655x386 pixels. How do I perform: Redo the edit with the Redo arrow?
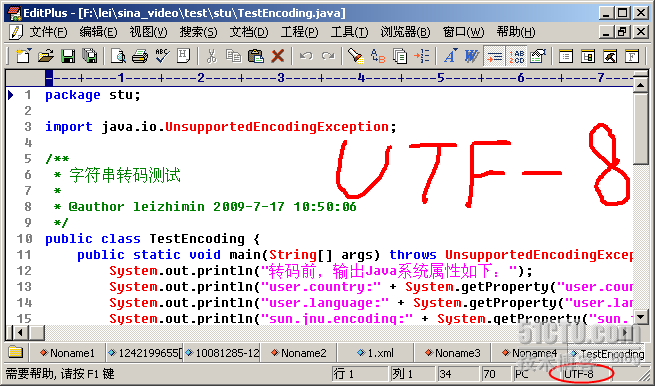[x=328, y=56]
